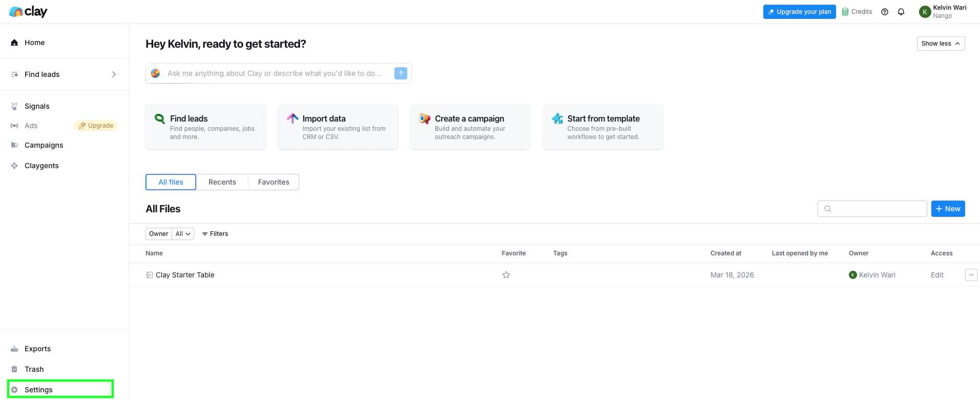Open Kelvin Wari account menu
Image resolution: width=980 pixels, height=400 pixels.
tap(943, 12)
